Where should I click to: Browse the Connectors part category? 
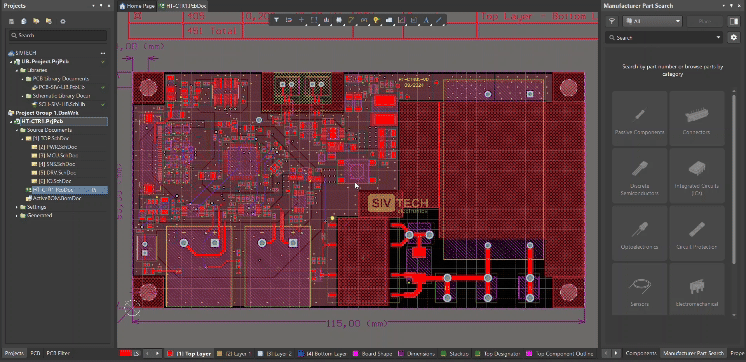pos(697,118)
